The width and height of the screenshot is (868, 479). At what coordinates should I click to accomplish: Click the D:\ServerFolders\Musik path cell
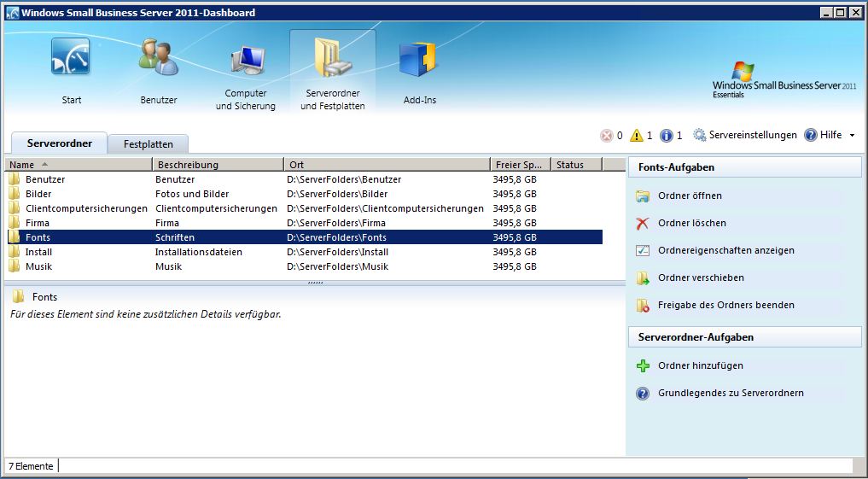click(x=338, y=266)
